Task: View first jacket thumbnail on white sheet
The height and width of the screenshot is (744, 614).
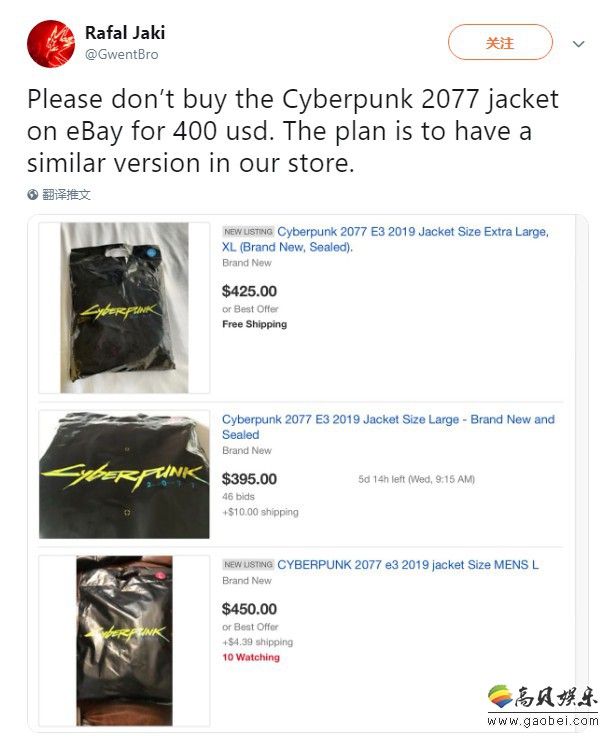Action: [x=124, y=308]
